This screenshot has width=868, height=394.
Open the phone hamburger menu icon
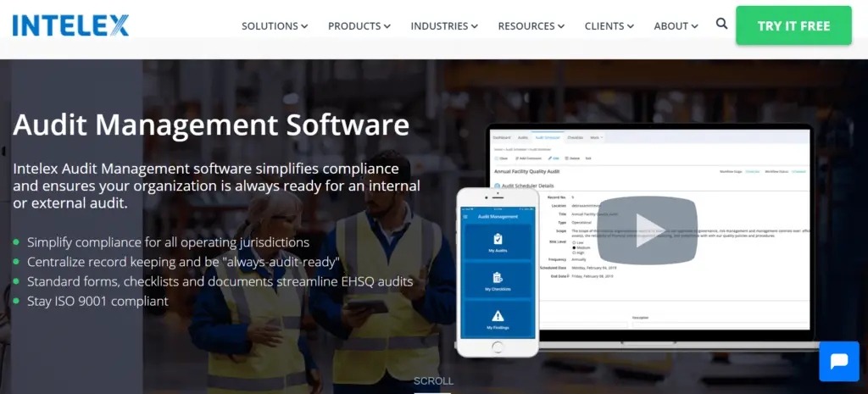click(465, 216)
